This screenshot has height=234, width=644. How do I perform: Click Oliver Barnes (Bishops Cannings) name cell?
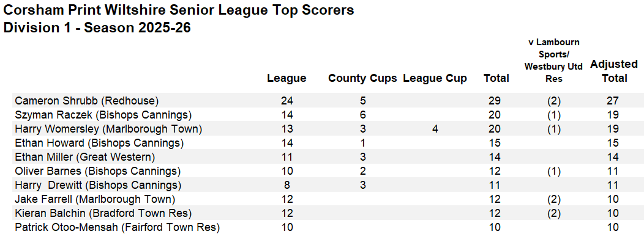tap(98, 171)
